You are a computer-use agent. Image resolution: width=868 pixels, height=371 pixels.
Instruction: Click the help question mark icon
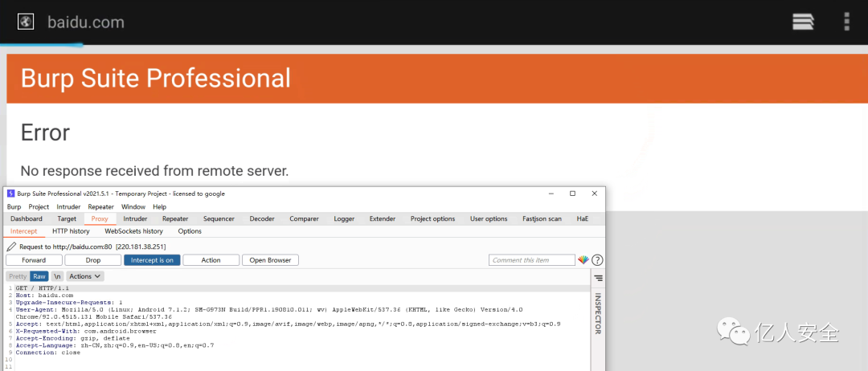pos(596,260)
